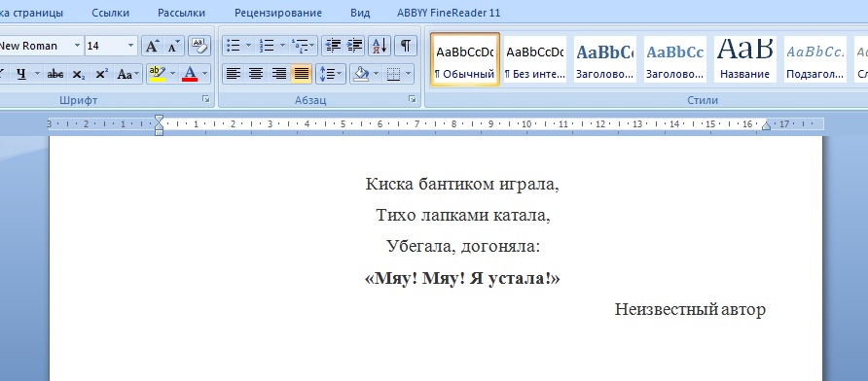Apply red font color to text
This screenshot has height=381, width=868.
coord(190,74)
